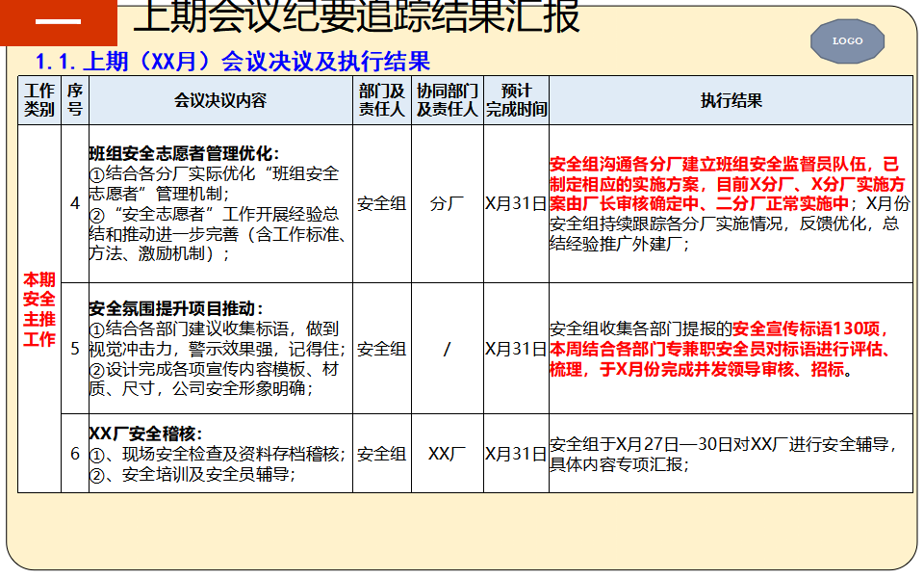Click 安全组 in the row 5 department cell
The image size is (924, 578).
point(382,349)
